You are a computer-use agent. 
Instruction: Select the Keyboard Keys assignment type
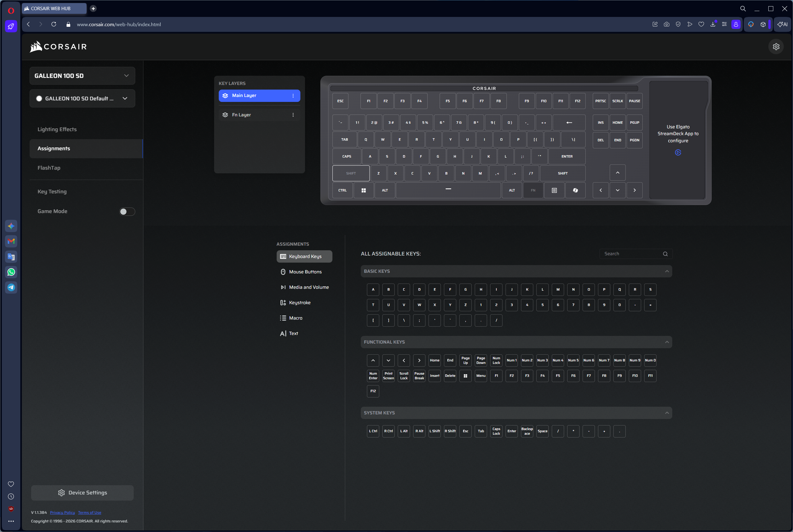tap(304, 256)
